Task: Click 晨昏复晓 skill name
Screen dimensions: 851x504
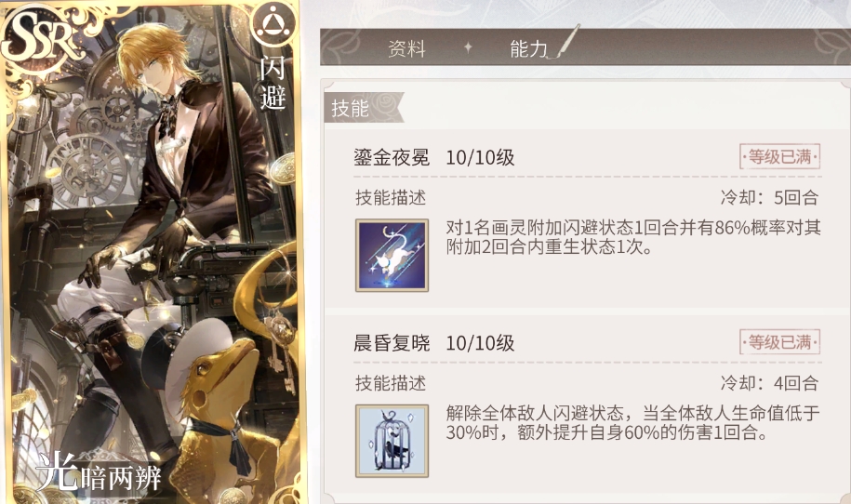Action: click(x=392, y=343)
